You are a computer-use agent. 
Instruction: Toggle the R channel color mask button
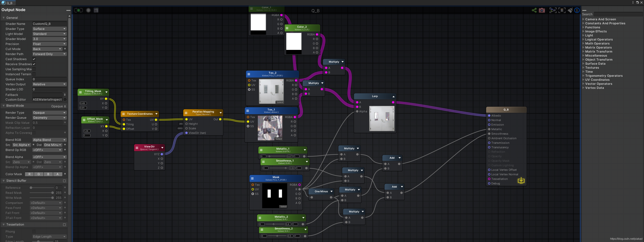[30, 174]
